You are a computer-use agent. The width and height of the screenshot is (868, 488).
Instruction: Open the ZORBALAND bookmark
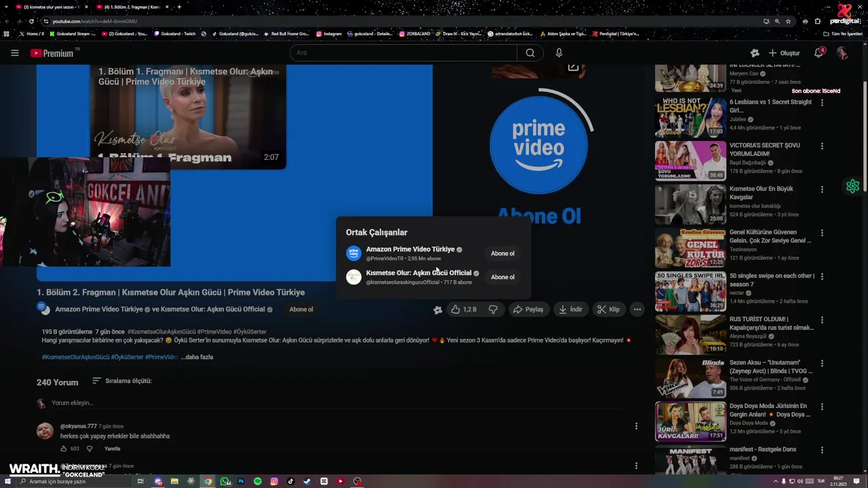pos(415,33)
